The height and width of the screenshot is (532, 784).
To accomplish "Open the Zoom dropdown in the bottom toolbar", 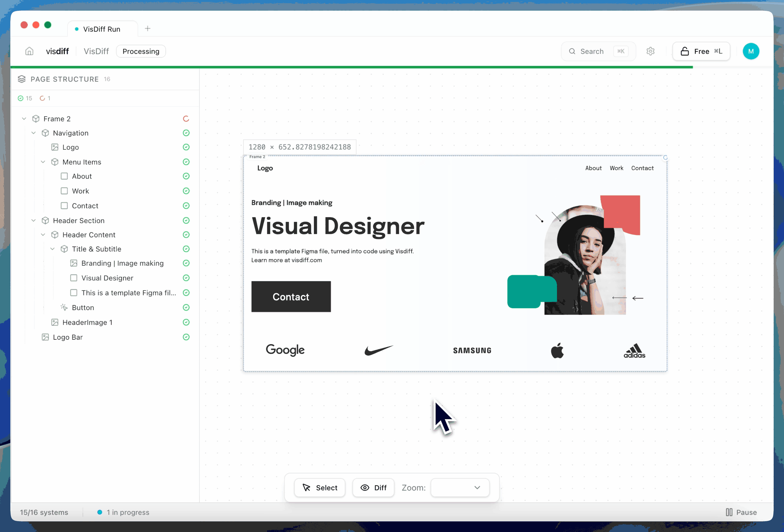I will (459, 487).
